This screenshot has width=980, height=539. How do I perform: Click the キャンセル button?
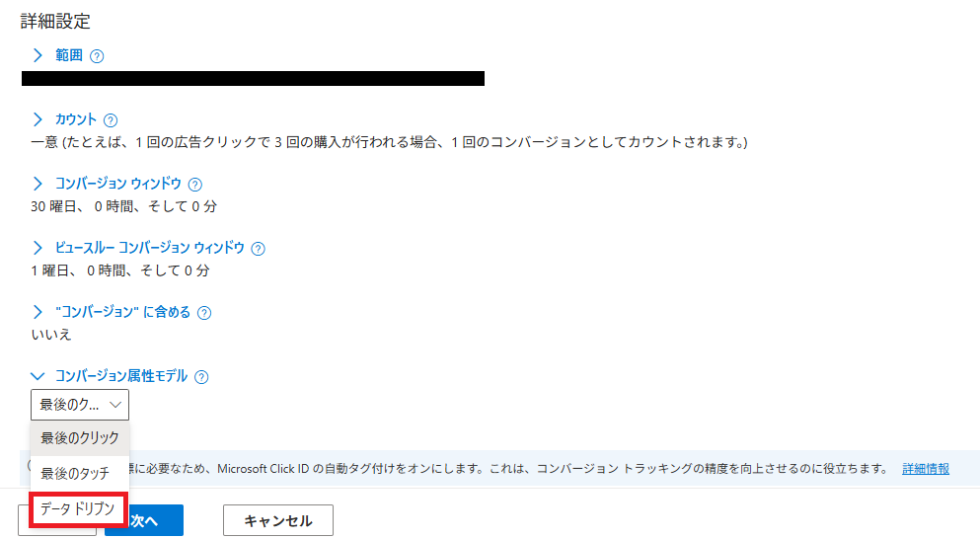click(x=278, y=520)
